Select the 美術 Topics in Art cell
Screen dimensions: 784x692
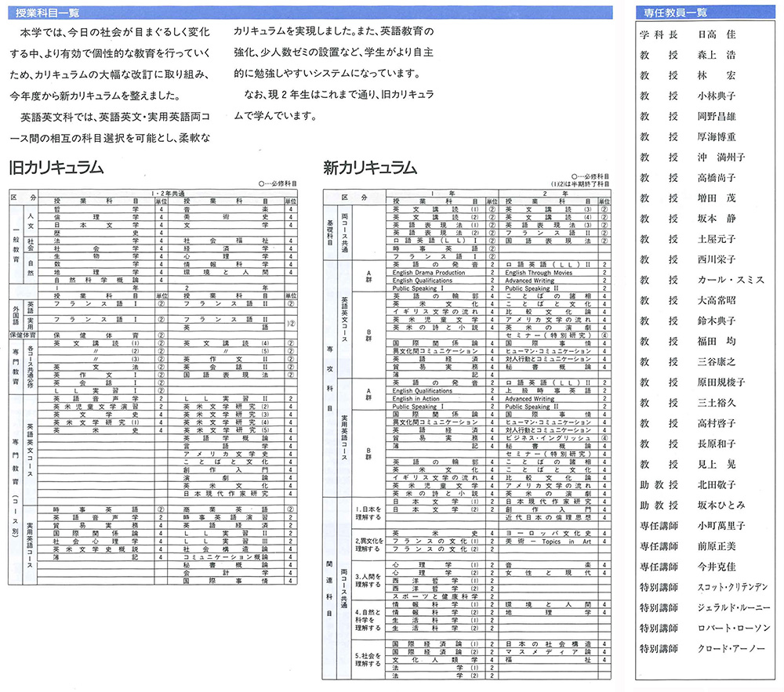548,542
